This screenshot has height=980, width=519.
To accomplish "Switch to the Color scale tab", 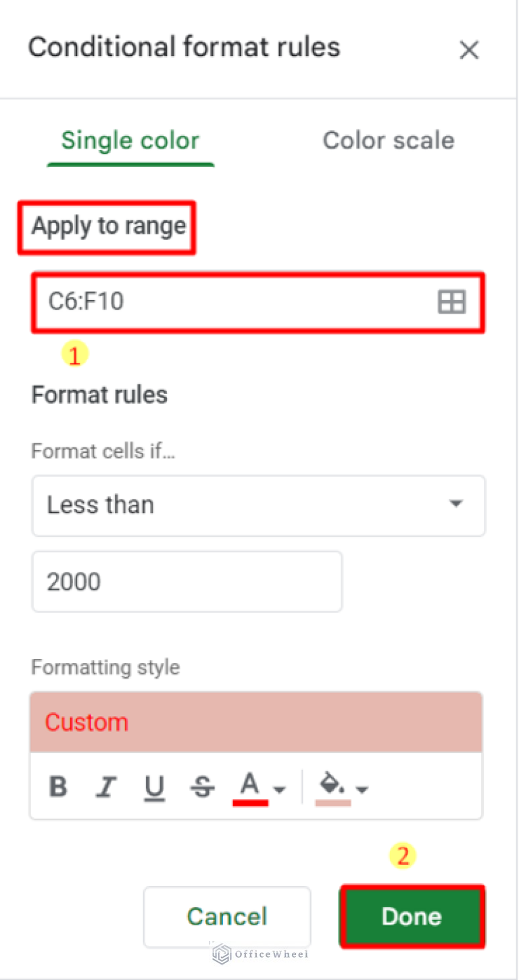I will tap(389, 140).
